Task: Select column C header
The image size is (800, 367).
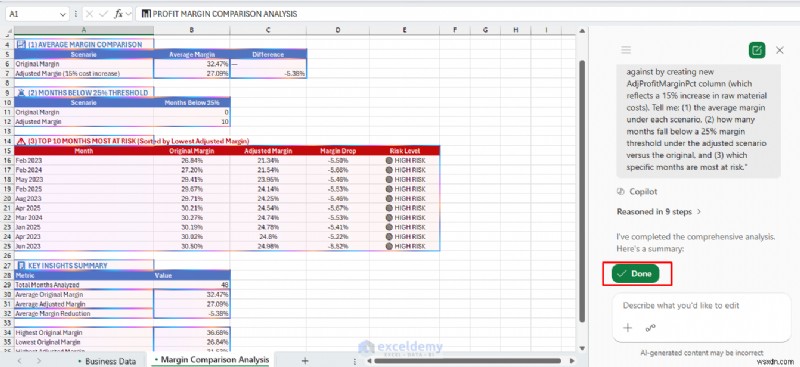Action: [268, 30]
